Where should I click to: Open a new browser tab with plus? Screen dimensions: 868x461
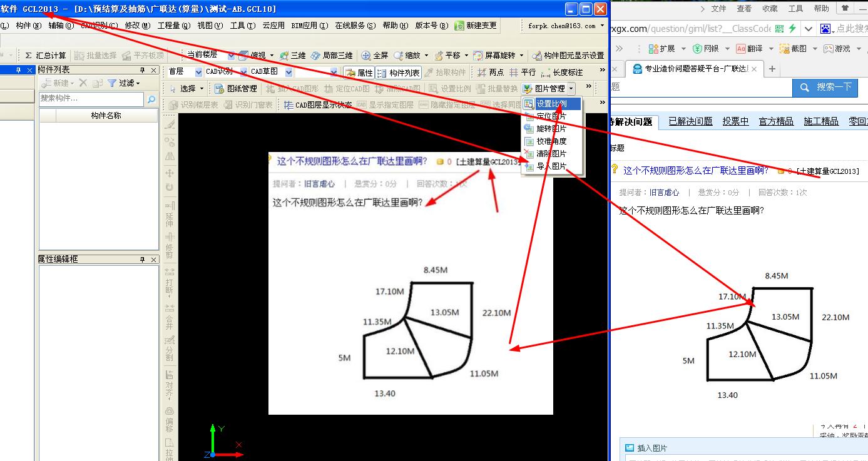(772, 69)
